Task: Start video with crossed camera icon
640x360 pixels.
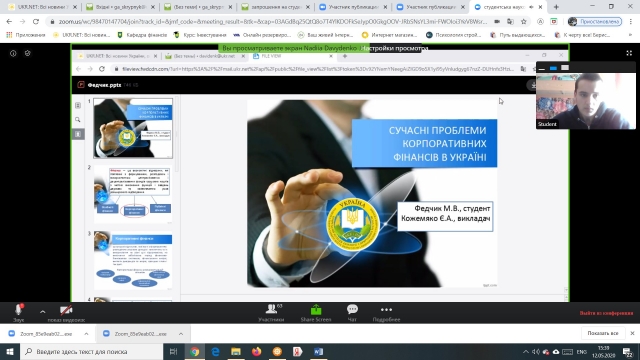Action: click(66, 313)
